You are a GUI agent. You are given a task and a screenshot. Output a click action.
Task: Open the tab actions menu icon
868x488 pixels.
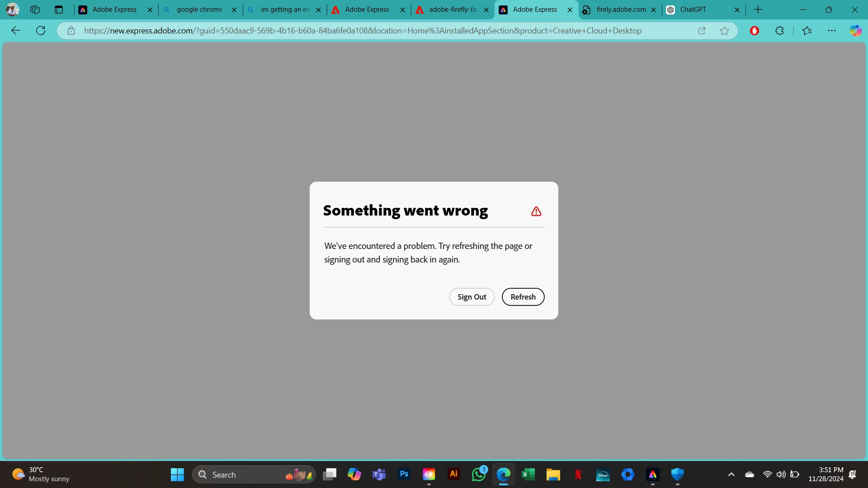pyautogui.click(x=59, y=9)
